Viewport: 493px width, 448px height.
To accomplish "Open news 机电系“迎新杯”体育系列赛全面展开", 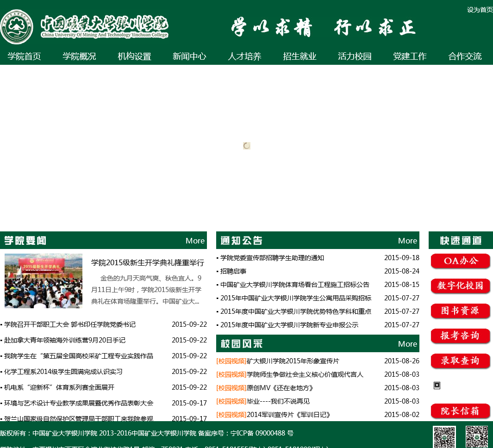I will point(59,387).
